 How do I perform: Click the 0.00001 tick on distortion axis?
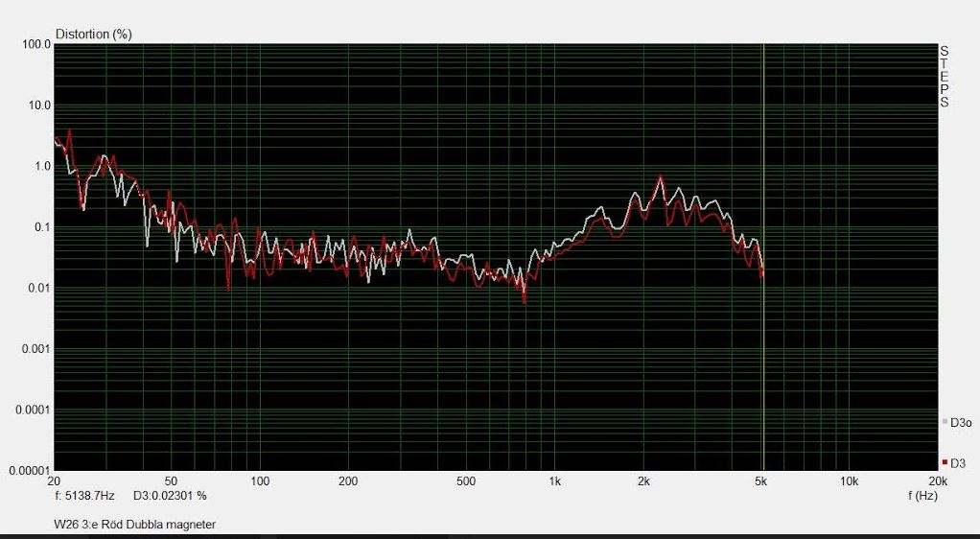[27, 471]
